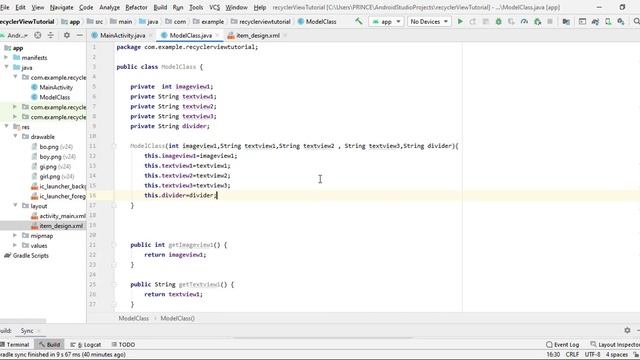Open the Code menu
640x360 pixels.
[x=86, y=7]
